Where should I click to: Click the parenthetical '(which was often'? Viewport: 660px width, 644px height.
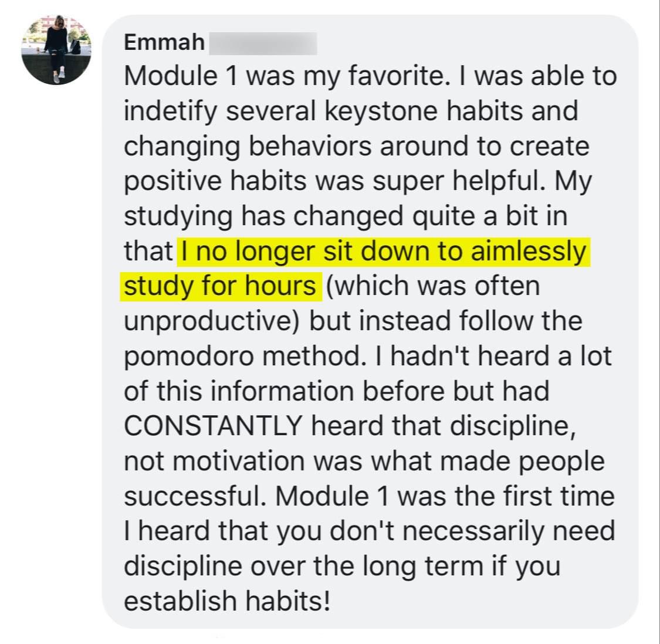433,287
